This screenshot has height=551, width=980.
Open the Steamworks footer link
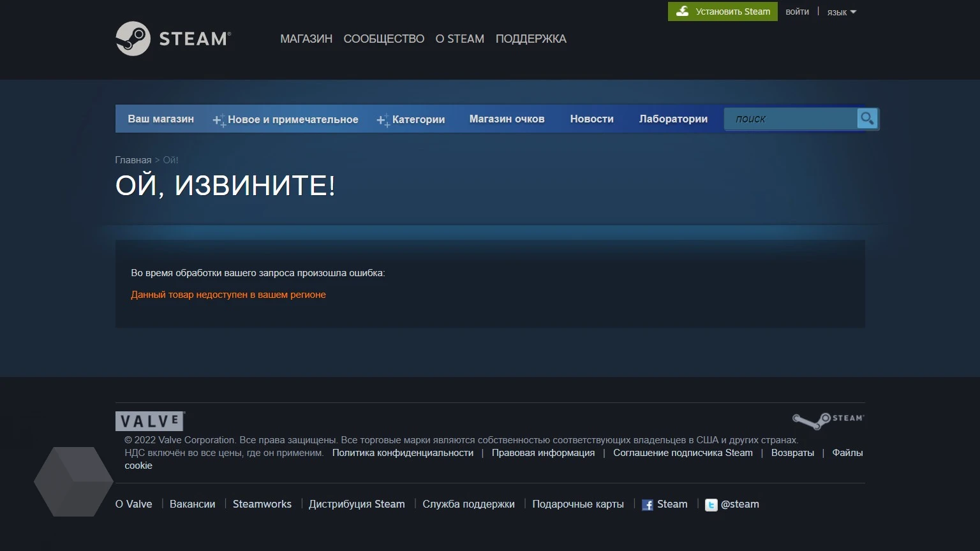[x=262, y=504]
